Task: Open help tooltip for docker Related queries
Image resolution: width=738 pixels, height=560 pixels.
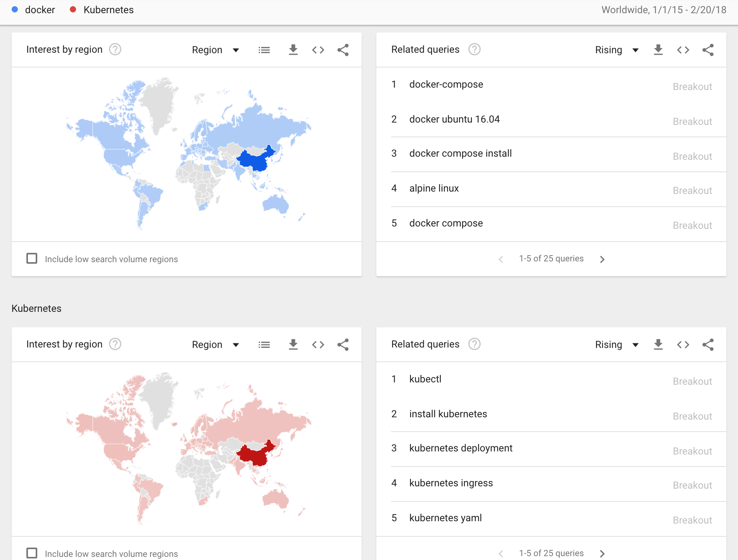Action: click(474, 50)
